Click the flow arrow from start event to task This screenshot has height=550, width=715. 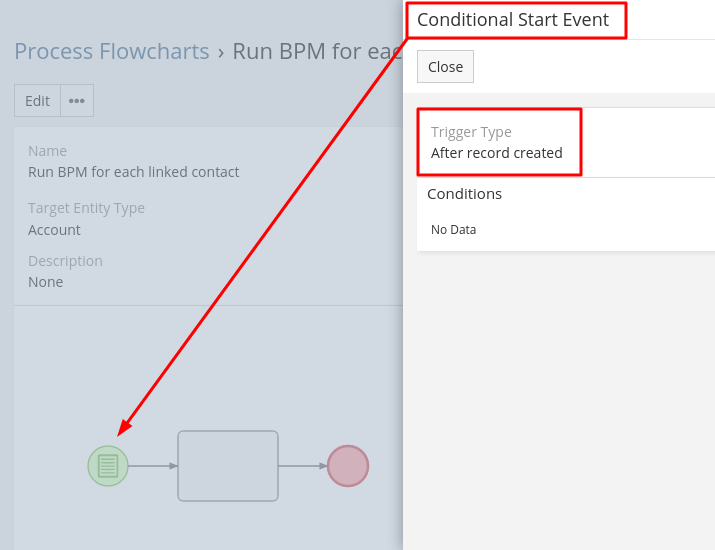[153, 466]
